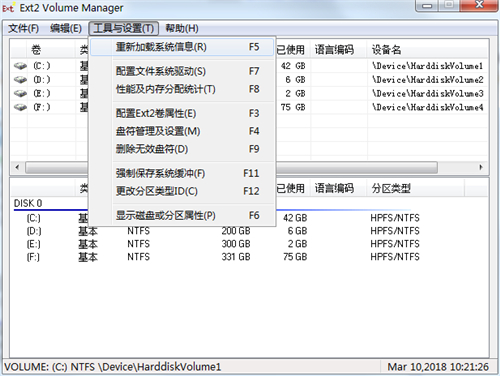Choose 重新加载系统信息(R)
Viewport: 500px width, 376px height.
click(182, 47)
